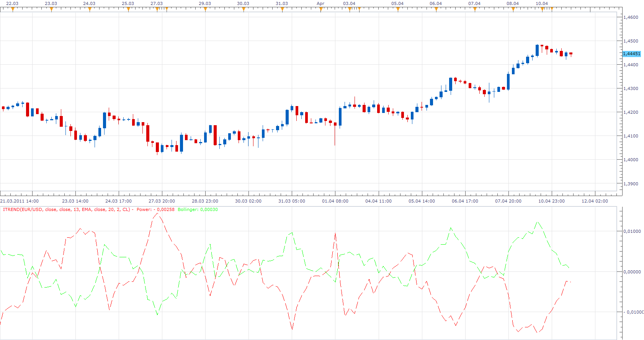This screenshot has width=644, height=340.
Task: Click the current price tag 1,44451
Action: (632, 54)
